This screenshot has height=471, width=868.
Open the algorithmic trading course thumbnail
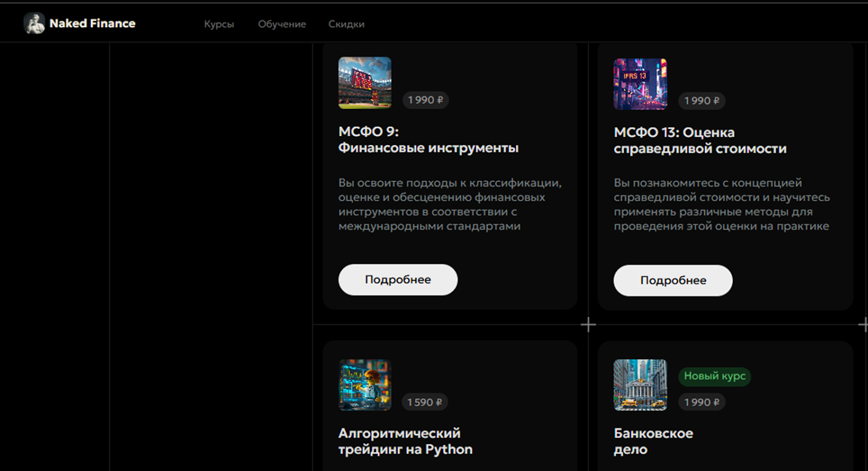[365, 385]
